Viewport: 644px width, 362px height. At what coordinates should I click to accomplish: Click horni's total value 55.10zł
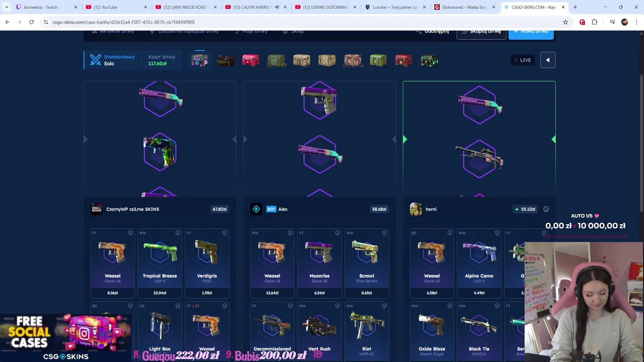(524, 209)
